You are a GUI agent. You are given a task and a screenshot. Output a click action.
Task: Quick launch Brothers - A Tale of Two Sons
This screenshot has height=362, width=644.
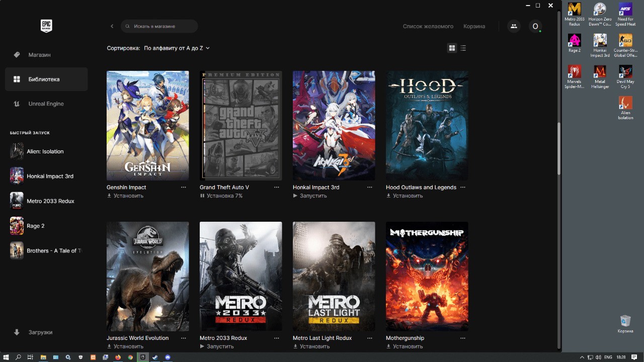[x=46, y=250]
